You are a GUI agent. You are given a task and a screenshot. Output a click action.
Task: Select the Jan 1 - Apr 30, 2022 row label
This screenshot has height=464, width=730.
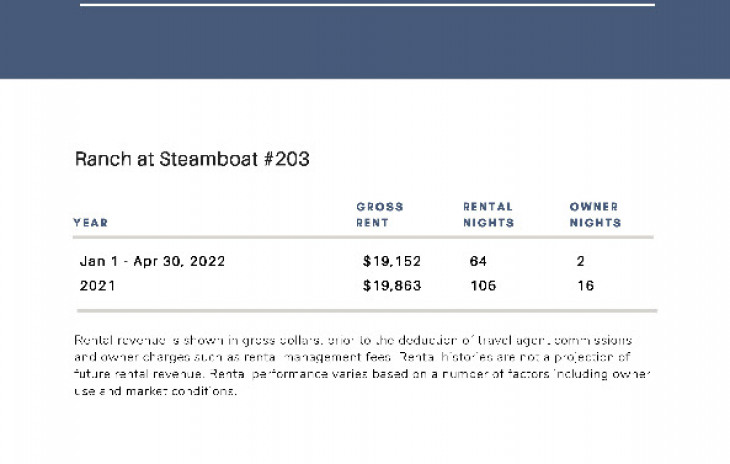152,261
